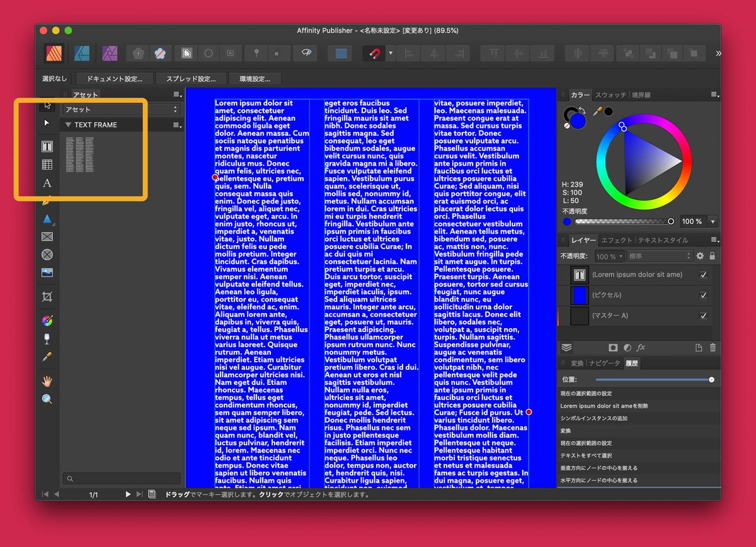Open the layer blend mode 標準 dropdown
Viewport: 756px width, 547px height.
(x=660, y=256)
